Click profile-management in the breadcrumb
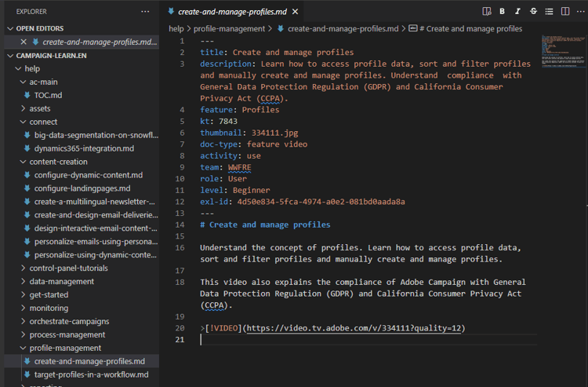The image size is (588, 387). point(229,29)
